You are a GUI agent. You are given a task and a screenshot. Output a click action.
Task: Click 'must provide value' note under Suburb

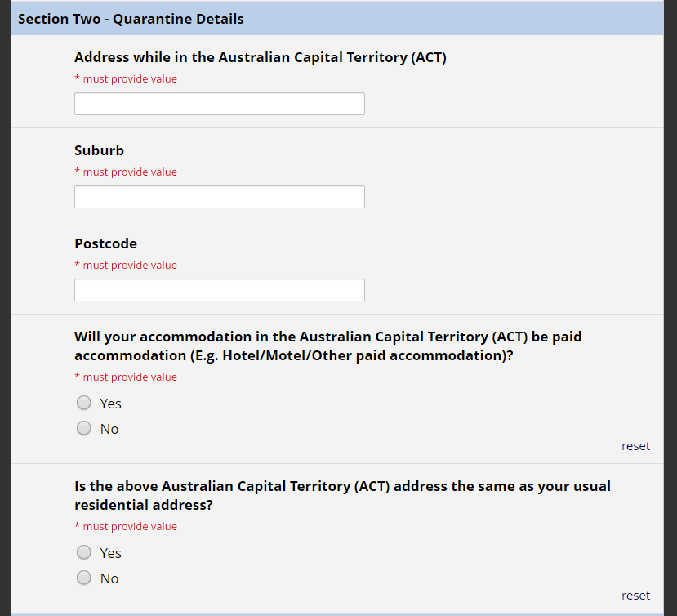[x=126, y=172]
